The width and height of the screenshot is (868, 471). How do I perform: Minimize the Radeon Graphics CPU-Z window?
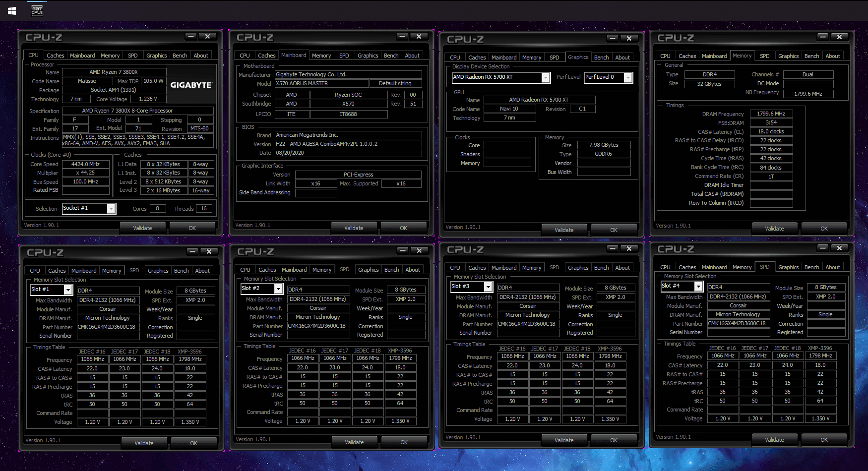pyautogui.click(x=613, y=38)
